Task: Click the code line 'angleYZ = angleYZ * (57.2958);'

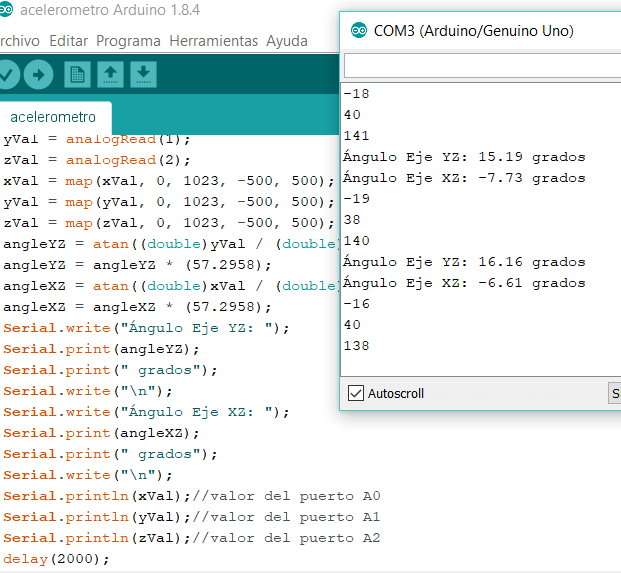Action: point(137,265)
